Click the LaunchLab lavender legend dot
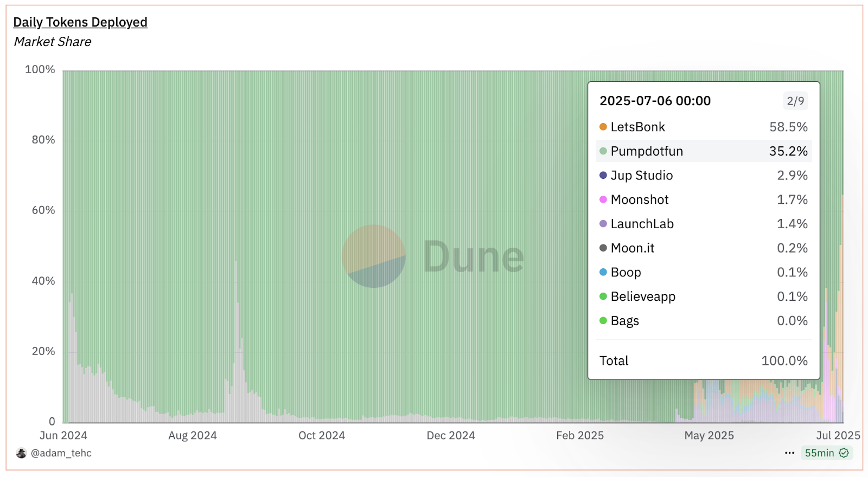This screenshot has height=477, width=868. click(603, 224)
